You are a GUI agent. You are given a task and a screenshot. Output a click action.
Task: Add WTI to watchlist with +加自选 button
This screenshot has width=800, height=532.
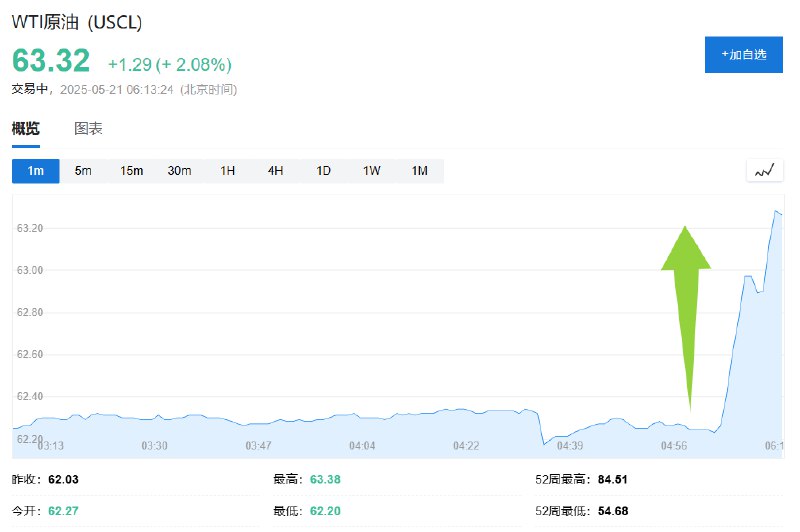[743, 55]
